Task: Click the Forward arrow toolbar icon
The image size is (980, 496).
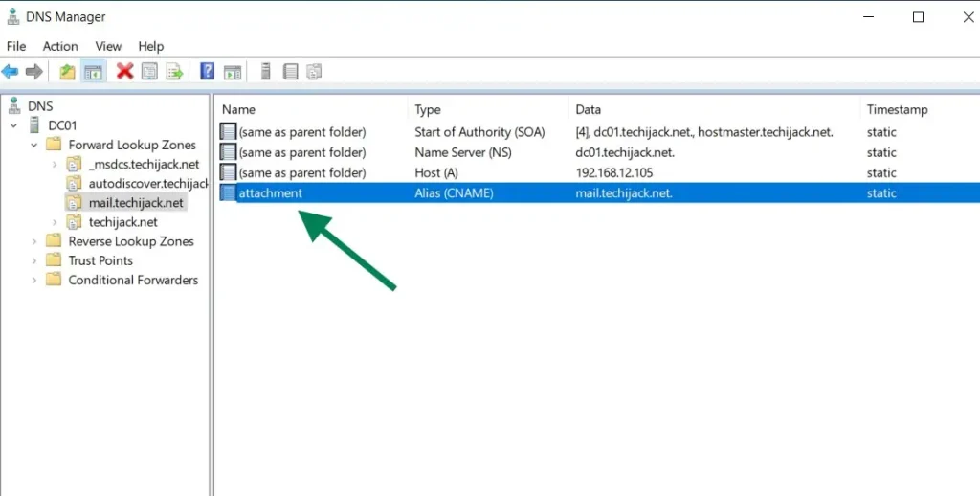Action: [33, 72]
